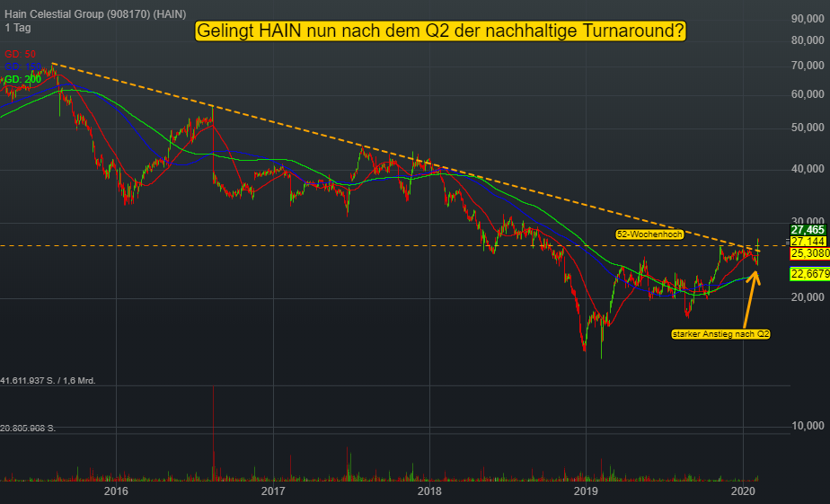Click the volume label '41.611.937 S. / 1,6 Mrd.'

pyautogui.click(x=48, y=381)
